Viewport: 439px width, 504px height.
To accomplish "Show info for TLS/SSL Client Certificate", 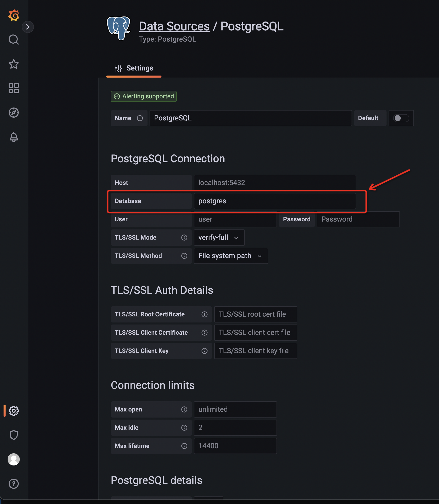I will click(205, 333).
